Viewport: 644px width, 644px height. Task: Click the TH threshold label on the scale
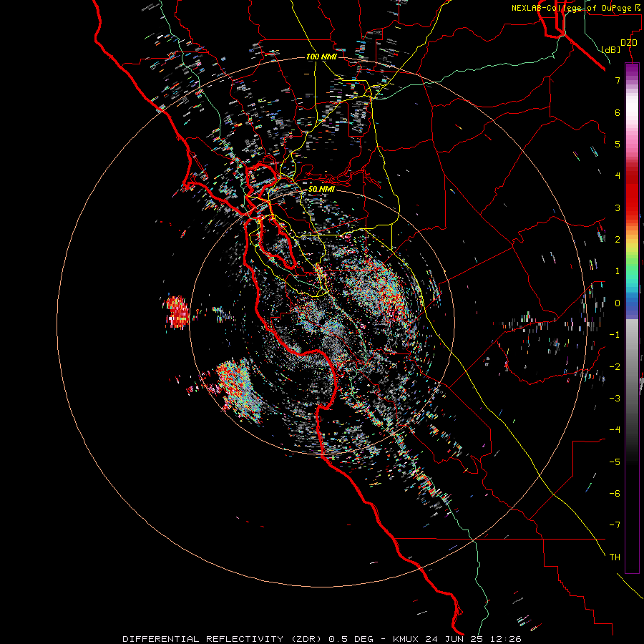pos(615,557)
